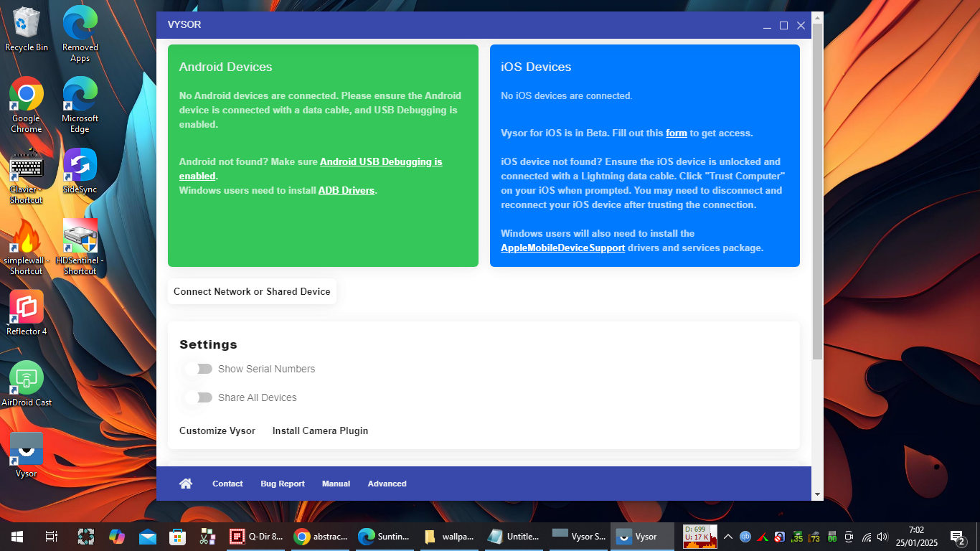This screenshot has height=551, width=980.
Task: Toggle Show Serial Numbers switch
Action: click(199, 369)
